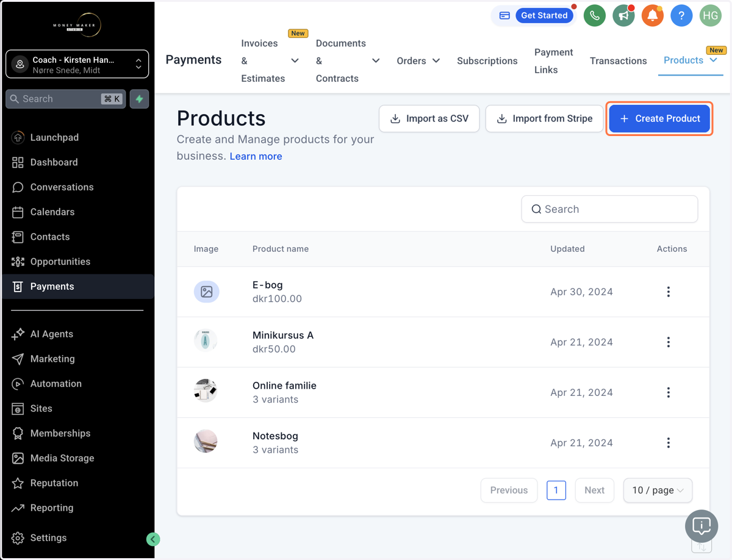Open actions menu for Online familie
Viewport: 732px width, 560px height.
[669, 392]
